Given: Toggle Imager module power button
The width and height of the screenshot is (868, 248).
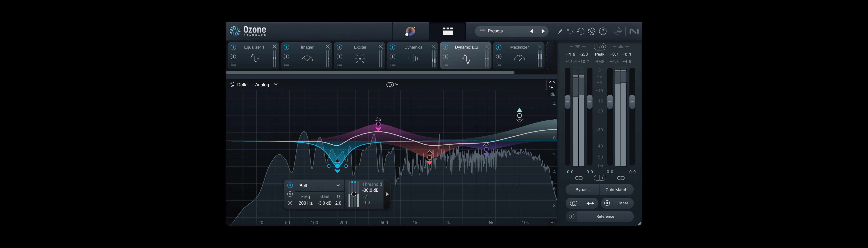Looking at the screenshot, I should [286, 47].
